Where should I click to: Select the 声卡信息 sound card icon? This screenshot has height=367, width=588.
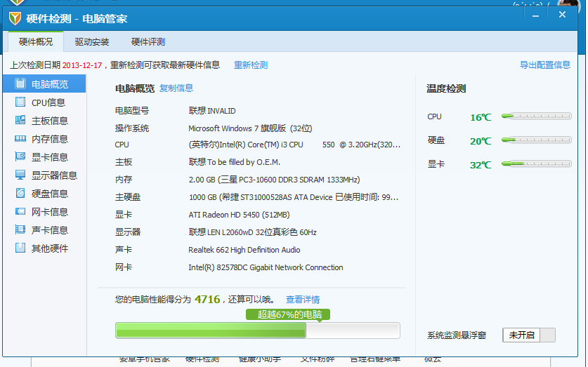tap(20, 229)
